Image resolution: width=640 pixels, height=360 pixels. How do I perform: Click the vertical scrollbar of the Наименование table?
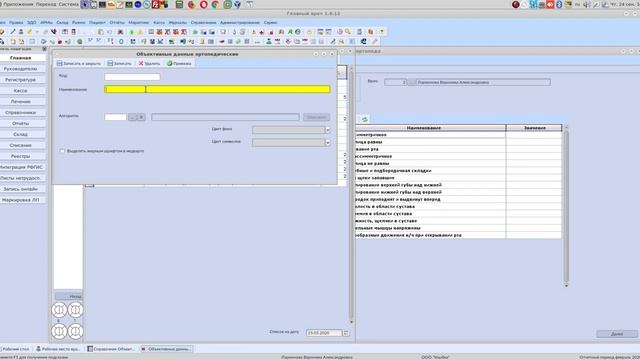pyautogui.click(x=566, y=206)
